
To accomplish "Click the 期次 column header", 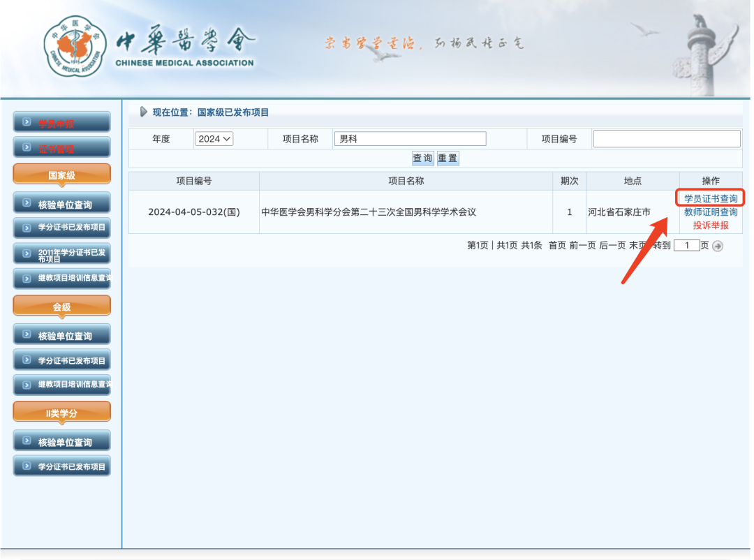I will click(570, 181).
